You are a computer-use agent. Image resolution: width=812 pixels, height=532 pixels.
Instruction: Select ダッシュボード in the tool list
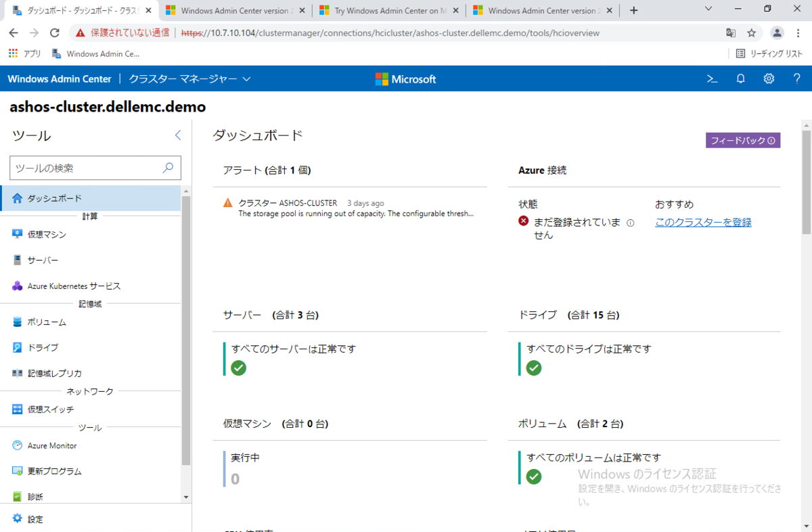[91, 198]
